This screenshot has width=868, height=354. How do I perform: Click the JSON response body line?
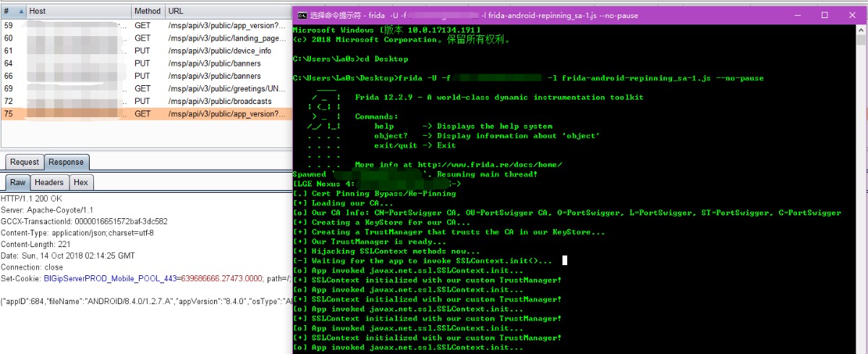tap(146, 301)
